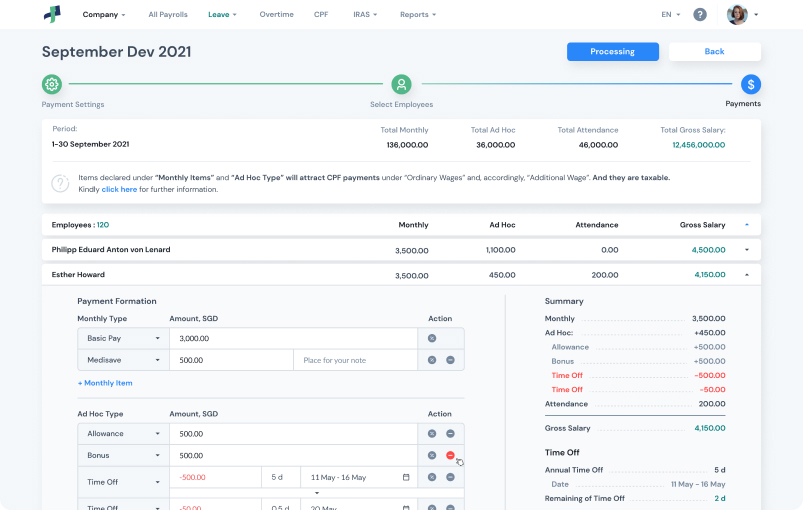Remove the Allowance row with minus icon

(450, 434)
